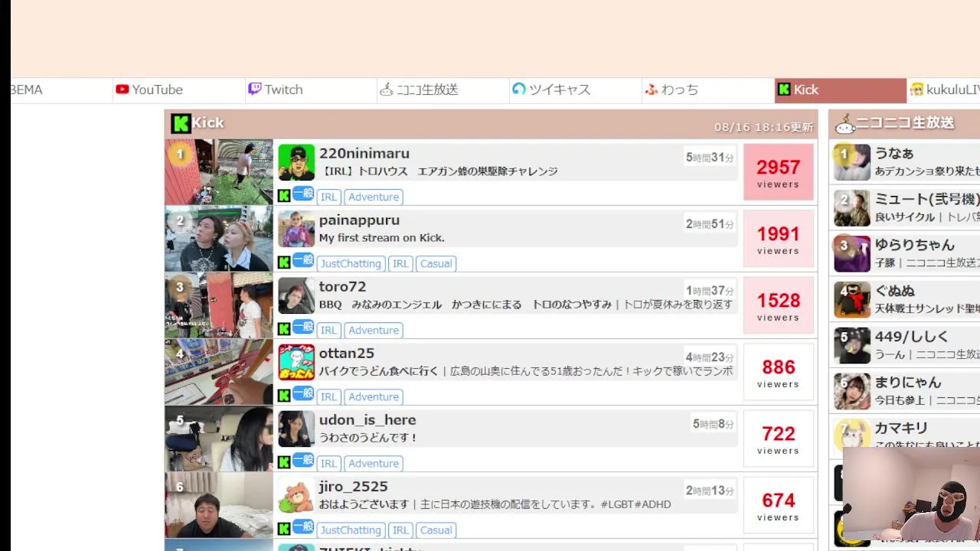The image size is (980, 551).
Task: Click udon_is_here avatar icon
Action: 296,429
